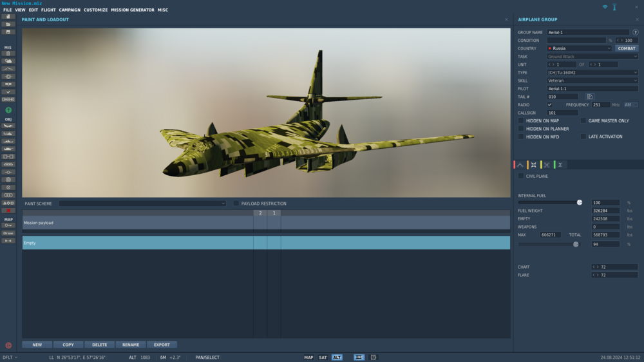Open the EDIT menu
The image size is (644, 362).
pos(33,10)
